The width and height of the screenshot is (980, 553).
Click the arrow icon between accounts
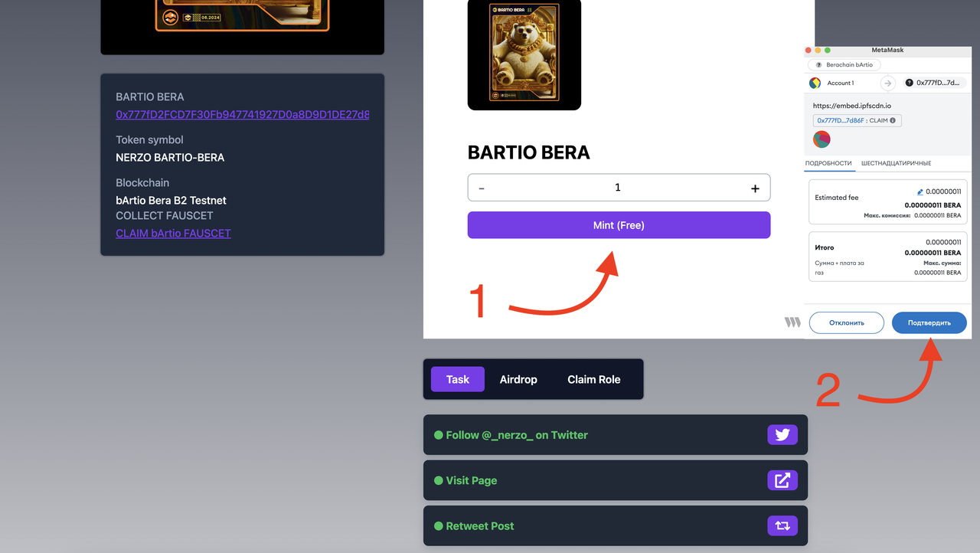887,83
